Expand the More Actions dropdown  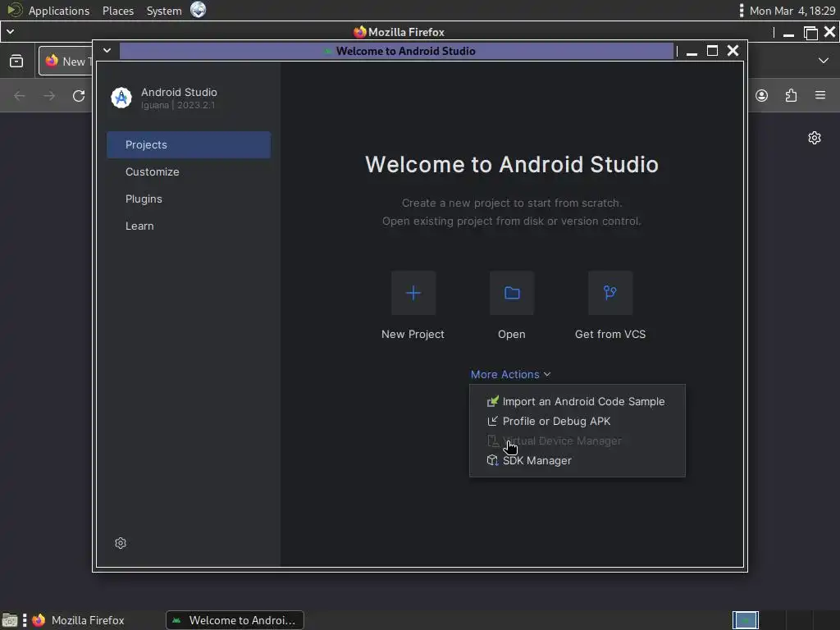510,374
